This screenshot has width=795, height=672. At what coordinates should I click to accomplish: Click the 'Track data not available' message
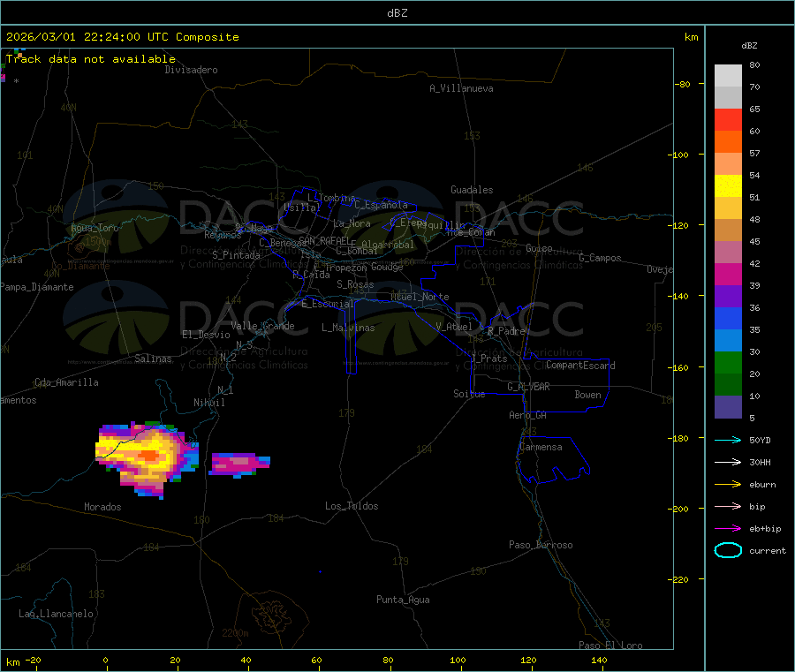tap(90, 59)
